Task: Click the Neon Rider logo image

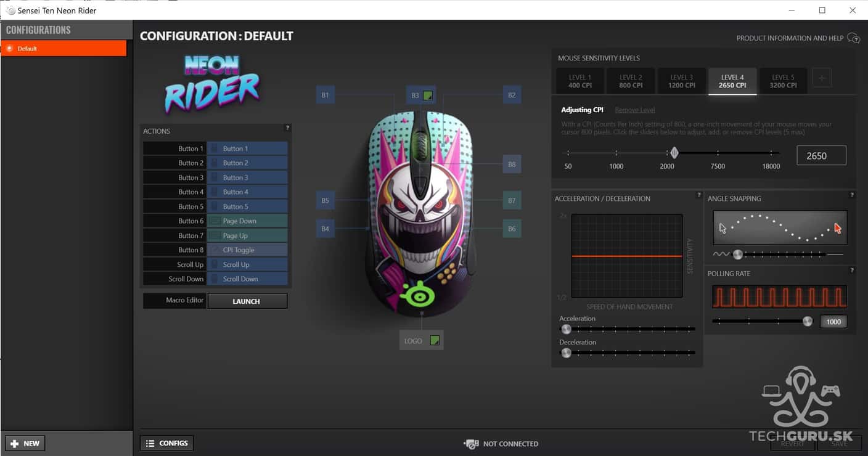Action: tap(212, 84)
